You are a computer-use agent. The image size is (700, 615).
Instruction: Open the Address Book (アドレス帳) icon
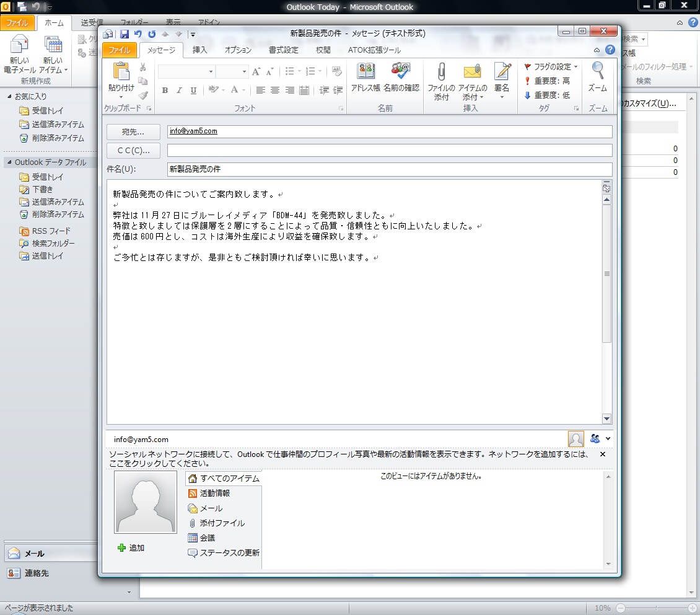coord(365,71)
